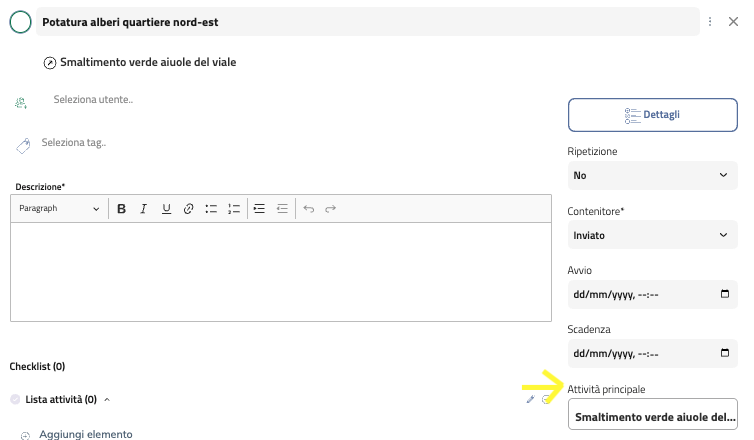754x440 pixels.
Task: Open the Paragraph style dropdown
Action: click(x=60, y=209)
